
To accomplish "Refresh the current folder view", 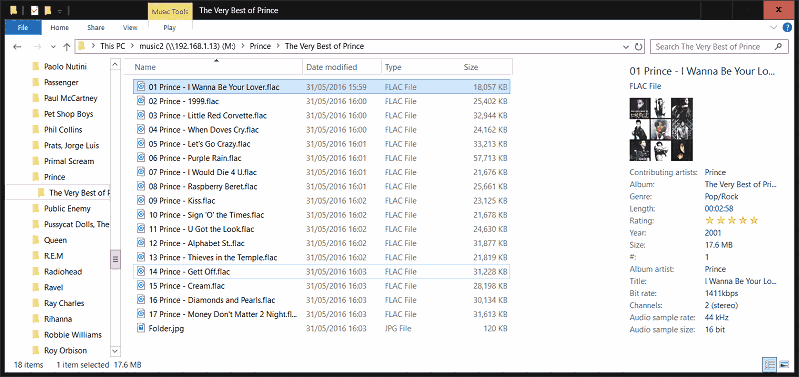I will pyautogui.click(x=638, y=46).
